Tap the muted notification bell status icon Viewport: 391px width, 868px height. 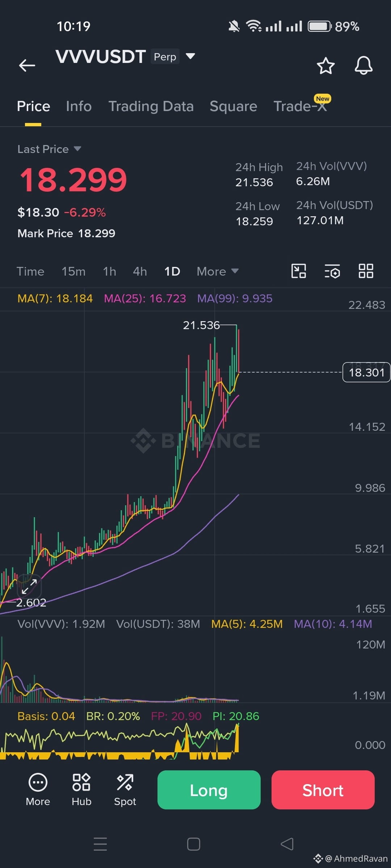click(x=234, y=26)
